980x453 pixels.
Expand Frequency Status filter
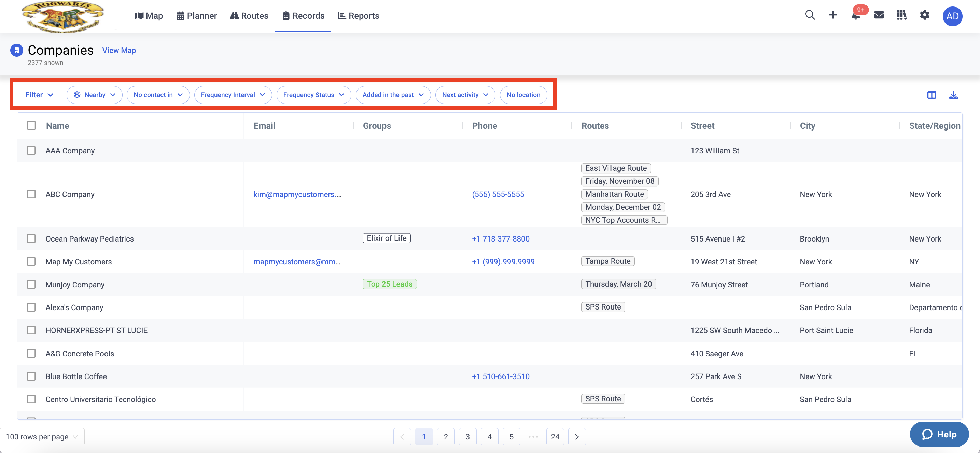tap(313, 95)
